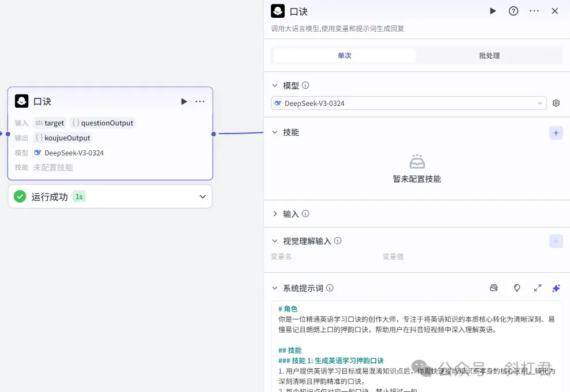This screenshot has height=392, width=570.
Task: Click the green run success check icon
Action: (20, 196)
